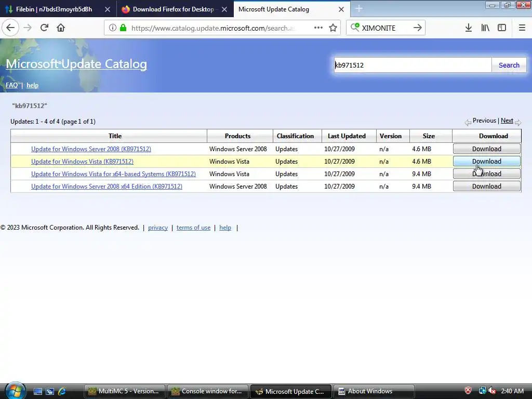The width and height of the screenshot is (532, 399).
Task: Focus the XIMONITE browser search box
Action: (x=385, y=28)
